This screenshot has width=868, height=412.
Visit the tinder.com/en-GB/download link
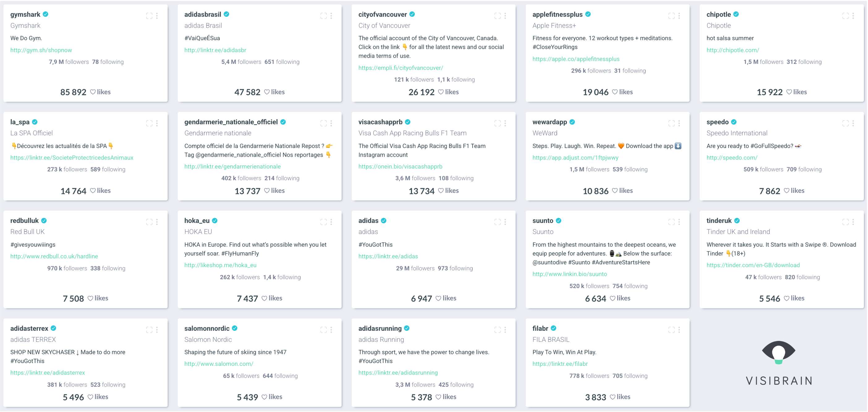[753, 265]
